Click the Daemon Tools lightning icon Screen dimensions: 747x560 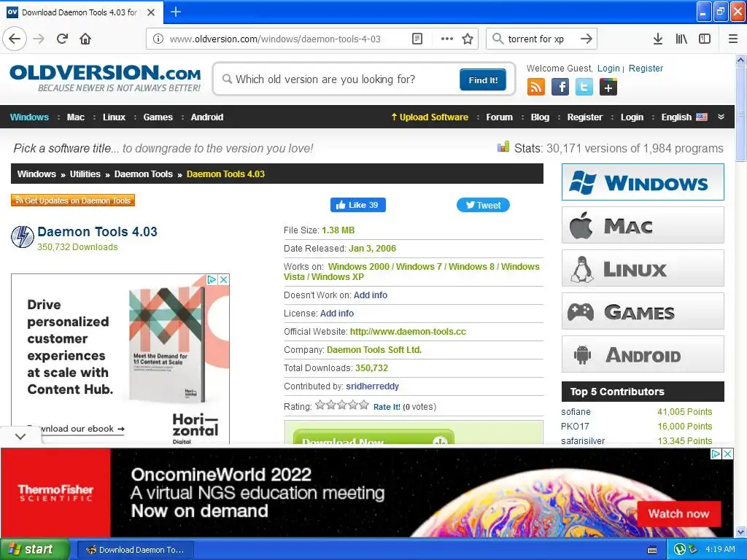pos(23,237)
